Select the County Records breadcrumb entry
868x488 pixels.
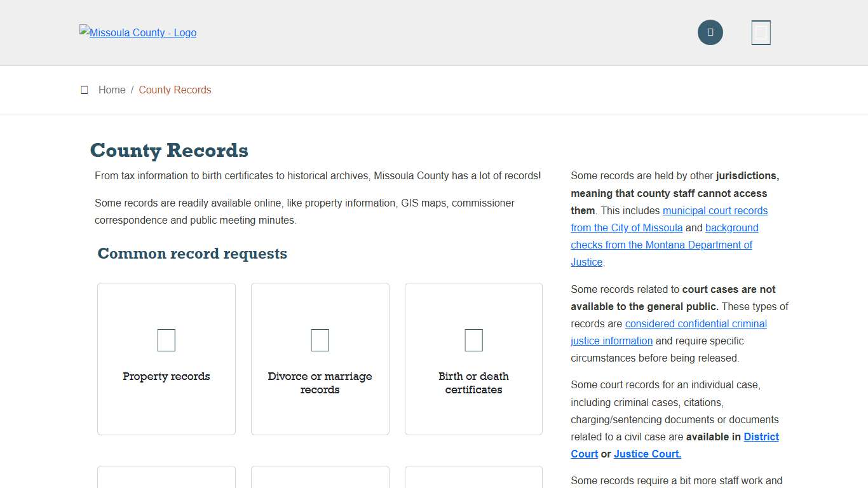175,90
